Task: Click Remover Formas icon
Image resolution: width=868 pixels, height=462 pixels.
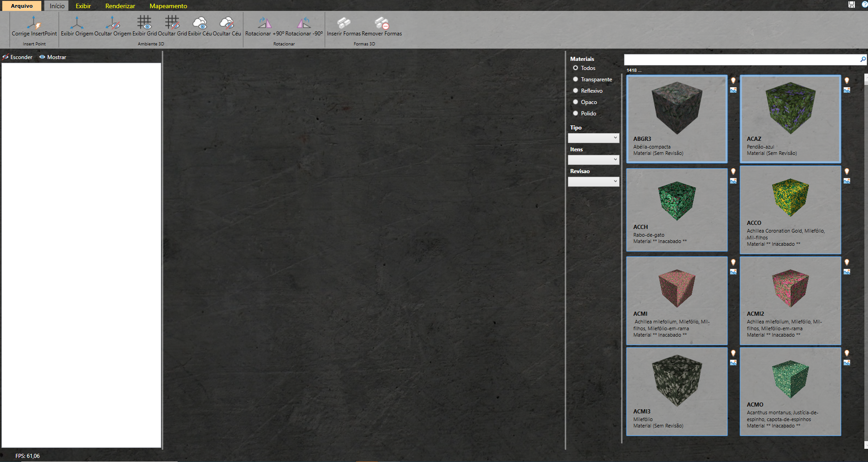Action: click(x=382, y=26)
